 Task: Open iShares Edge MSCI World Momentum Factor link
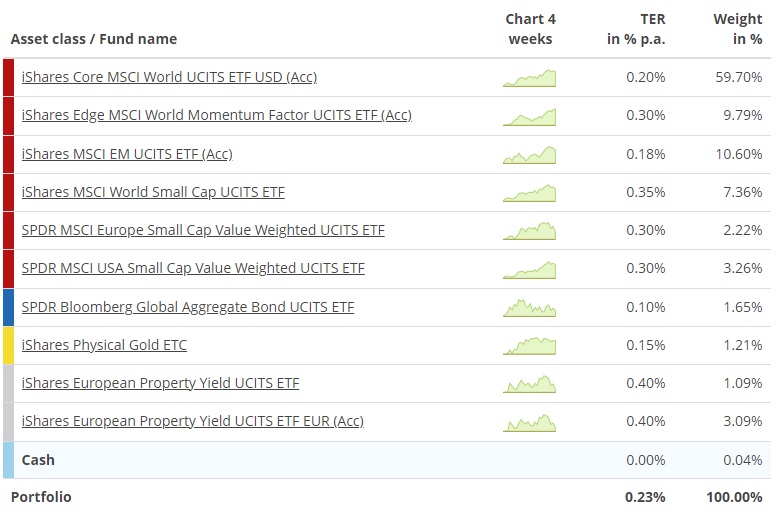pos(216,115)
